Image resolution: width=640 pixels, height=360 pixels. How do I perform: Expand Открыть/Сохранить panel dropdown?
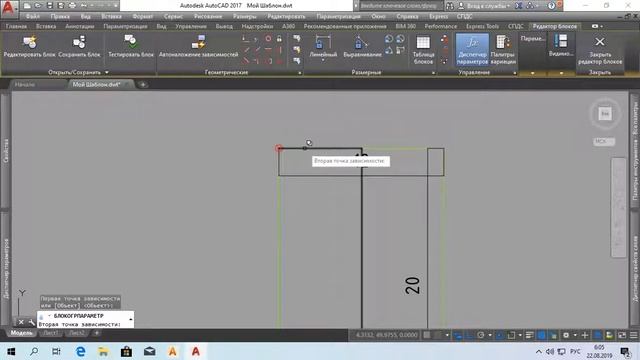107,72
